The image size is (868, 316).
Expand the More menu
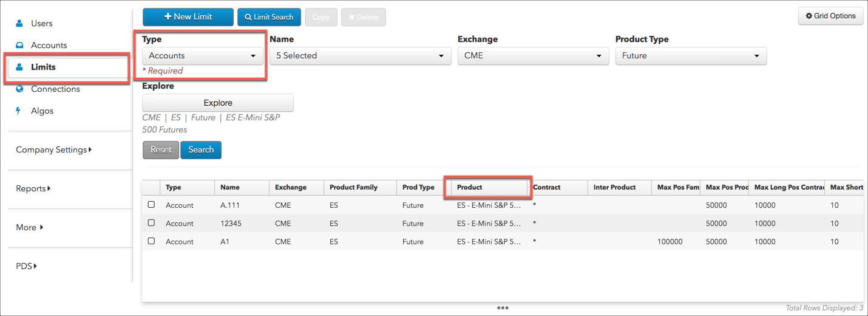[x=30, y=227]
